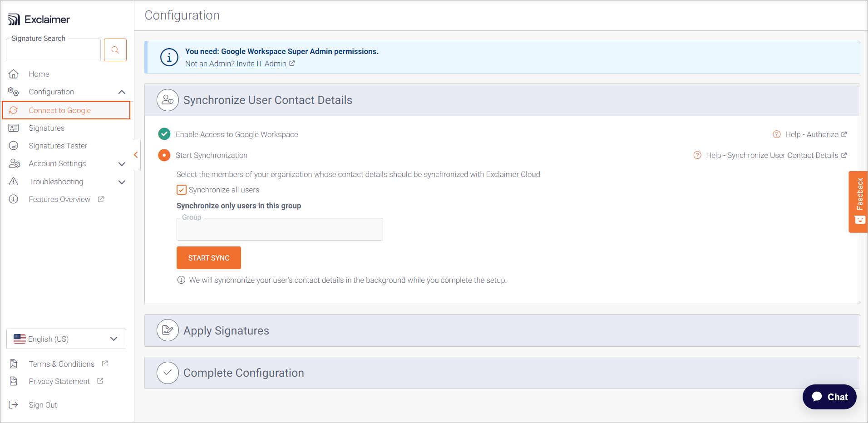Collapse the Configuration menu chevron
868x423 pixels.
(122, 92)
